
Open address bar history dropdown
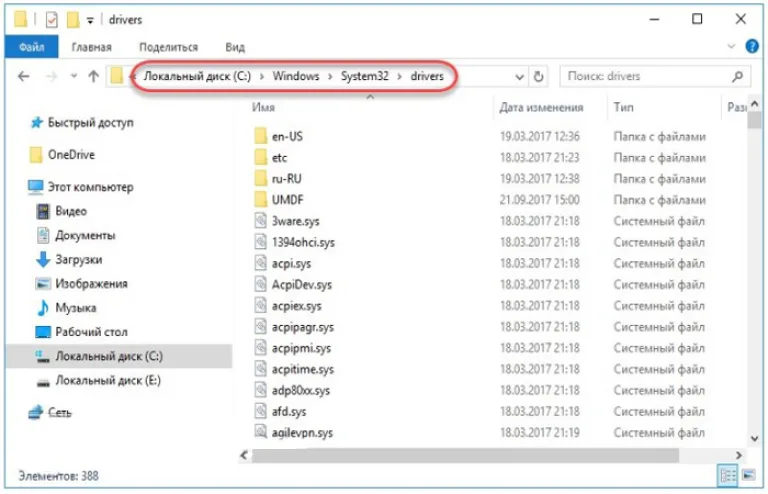tap(520, 77)
